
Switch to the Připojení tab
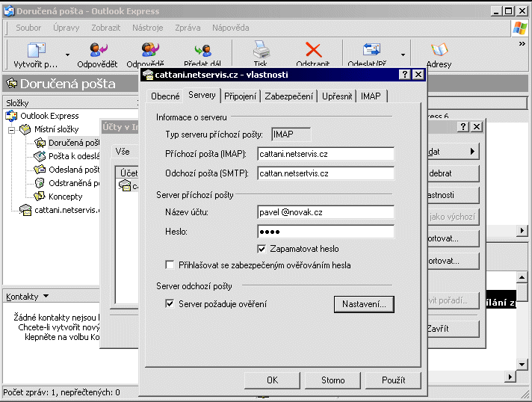pyautogui.click(x=240, y=96)
